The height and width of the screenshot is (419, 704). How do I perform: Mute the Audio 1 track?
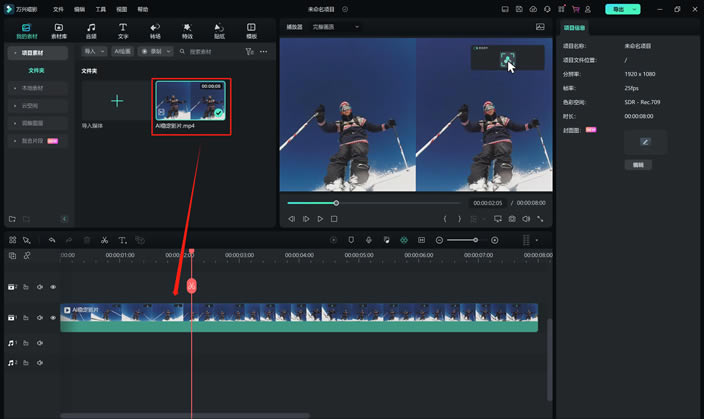[40, 344]
